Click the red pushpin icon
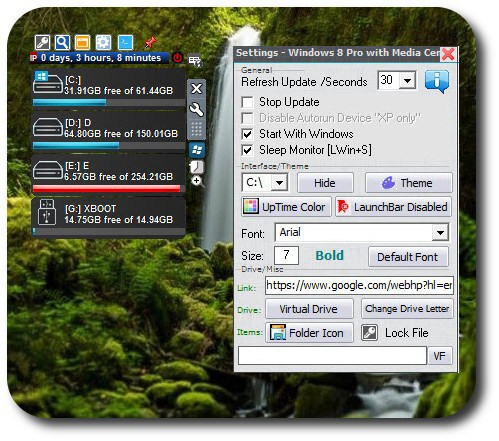The height and width of the screenshot is (441, 499). tap(150, 43)
